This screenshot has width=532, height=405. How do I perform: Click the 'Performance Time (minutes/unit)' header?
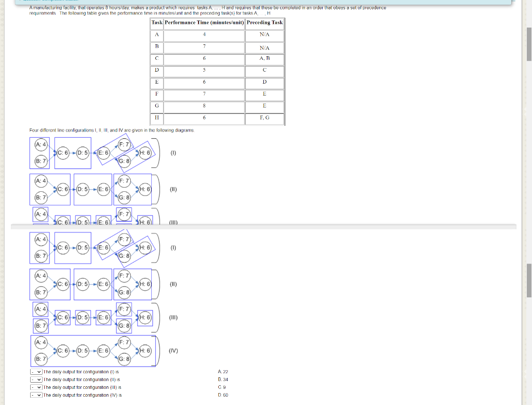tap(204, 23)
